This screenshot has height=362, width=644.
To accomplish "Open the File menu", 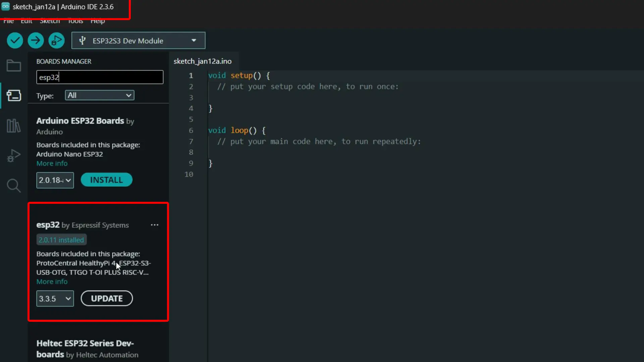I will click(x=9, y=21).
